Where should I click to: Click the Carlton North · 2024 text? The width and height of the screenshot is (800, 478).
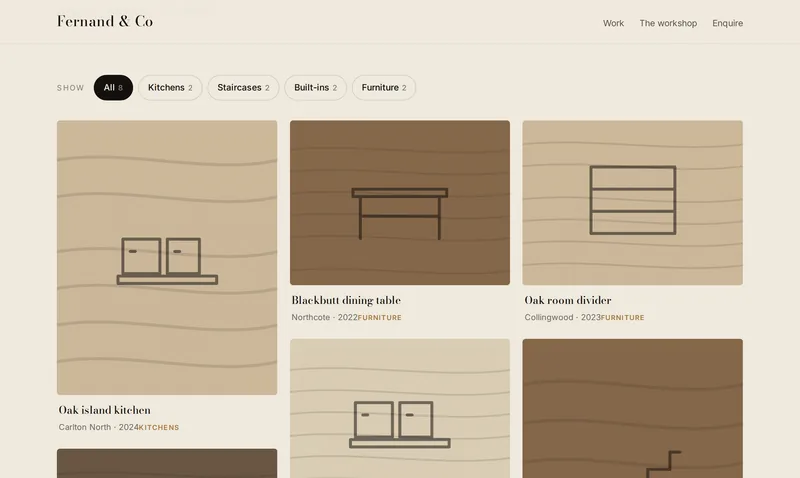98,427
